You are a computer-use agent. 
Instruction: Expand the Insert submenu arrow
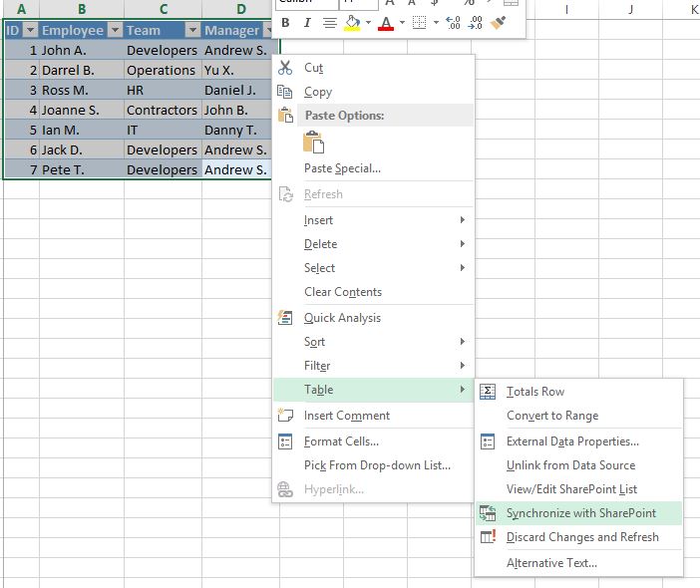tap(463, 220)
